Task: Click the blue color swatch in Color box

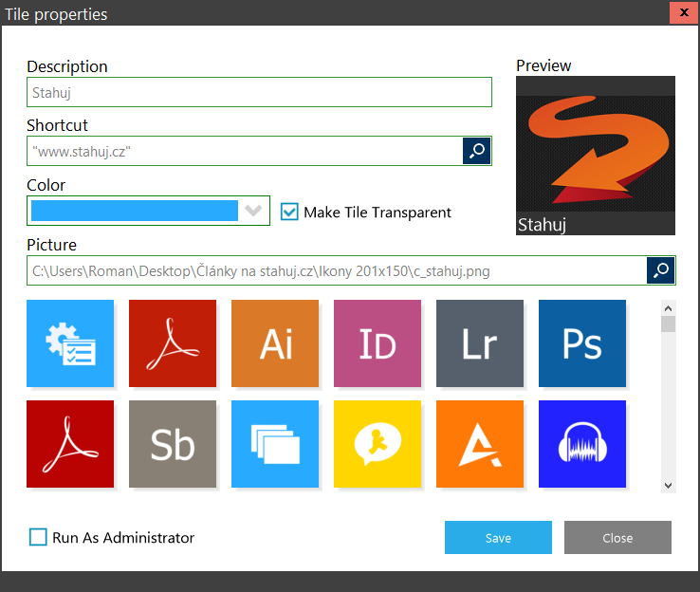Action: [135, 211]
